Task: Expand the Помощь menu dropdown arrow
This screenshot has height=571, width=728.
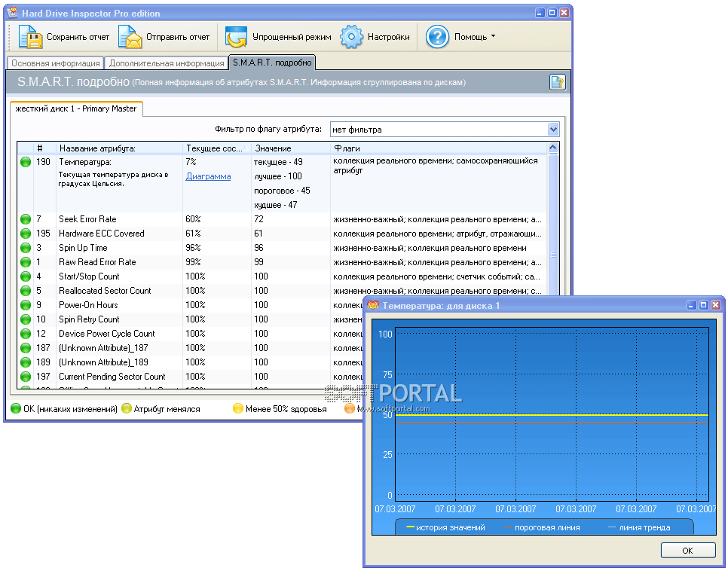Action: 493,36
